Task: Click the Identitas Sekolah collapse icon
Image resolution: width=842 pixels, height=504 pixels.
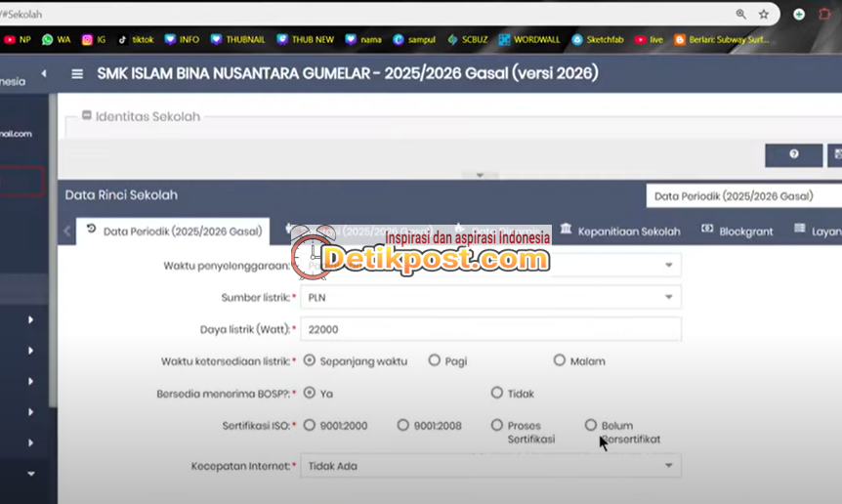Action: (x=87, y=115)
